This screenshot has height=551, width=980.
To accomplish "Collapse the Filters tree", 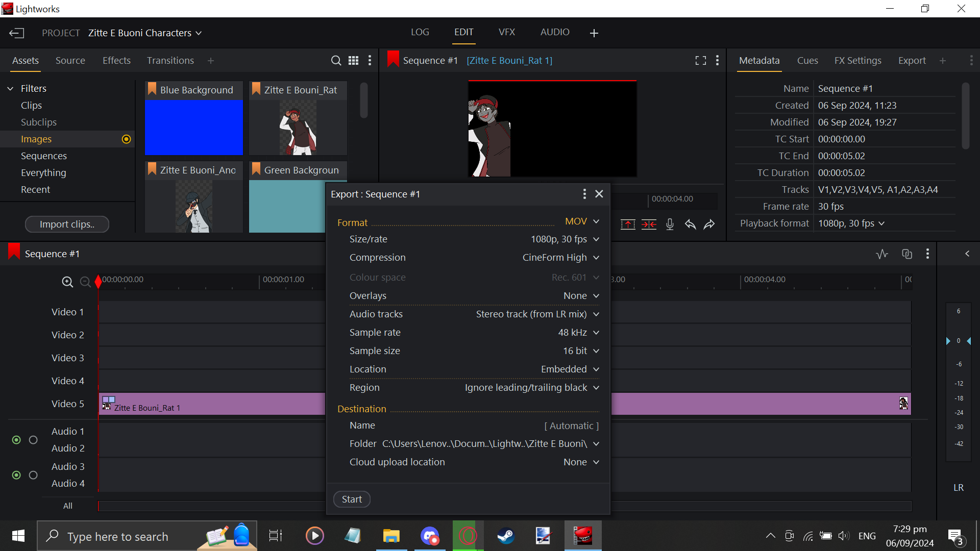I will tap(10, 89).
